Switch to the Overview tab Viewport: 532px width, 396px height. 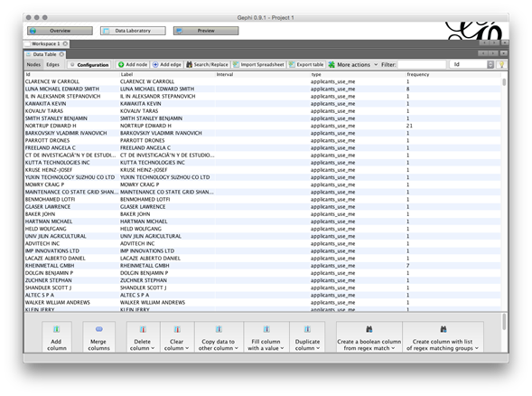pyautogui.click(x=60, y=31)
